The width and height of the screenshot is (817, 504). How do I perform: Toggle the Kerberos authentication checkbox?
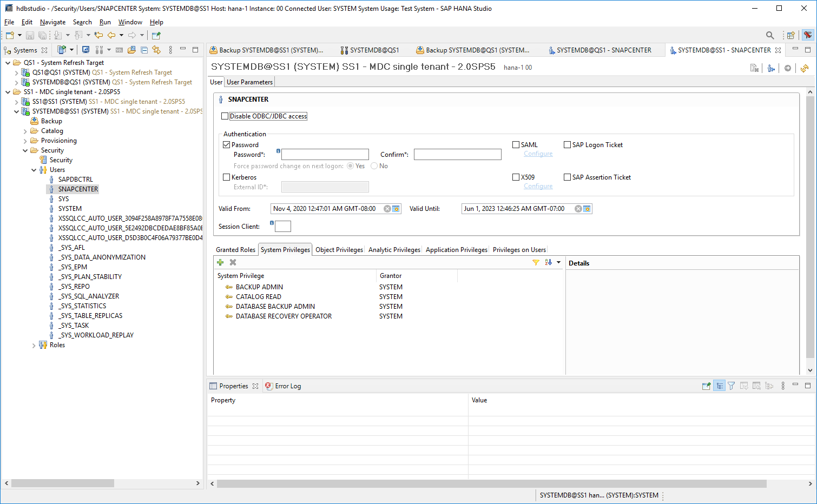(227, 177)
